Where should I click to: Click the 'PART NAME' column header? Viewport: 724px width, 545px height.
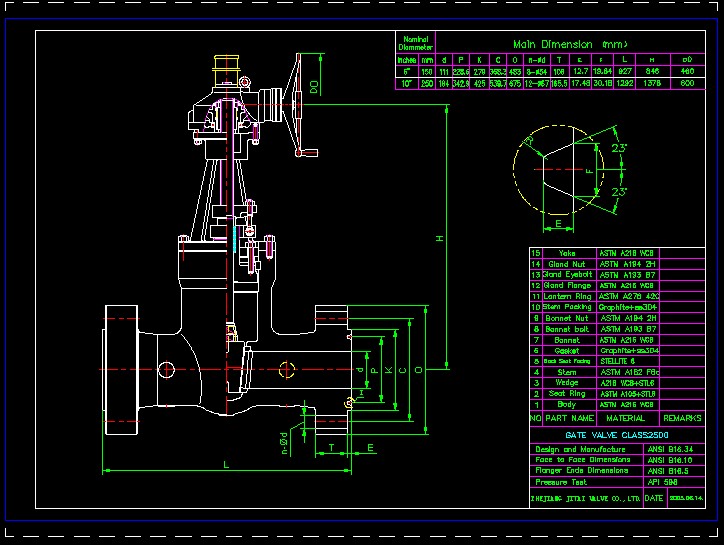coord(569,418)
